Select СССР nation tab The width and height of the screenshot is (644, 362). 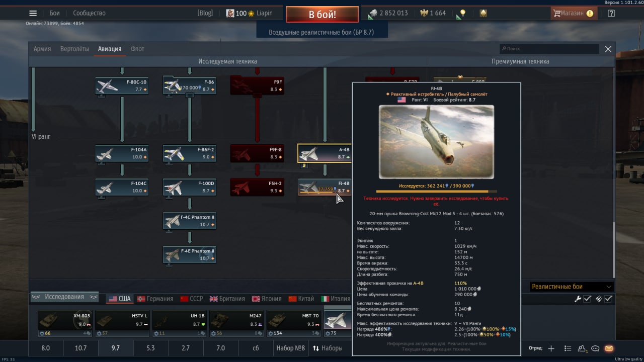point(192,299)
